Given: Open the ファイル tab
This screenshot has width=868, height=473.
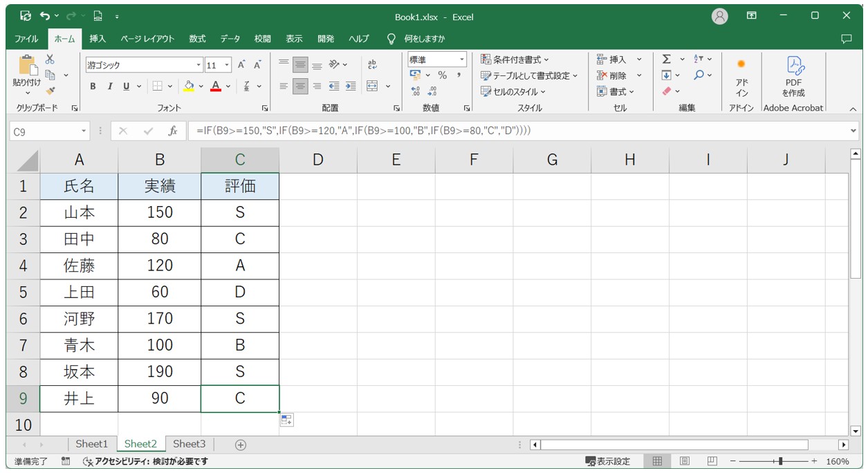Looking at the screenshot, I should 26,39.
